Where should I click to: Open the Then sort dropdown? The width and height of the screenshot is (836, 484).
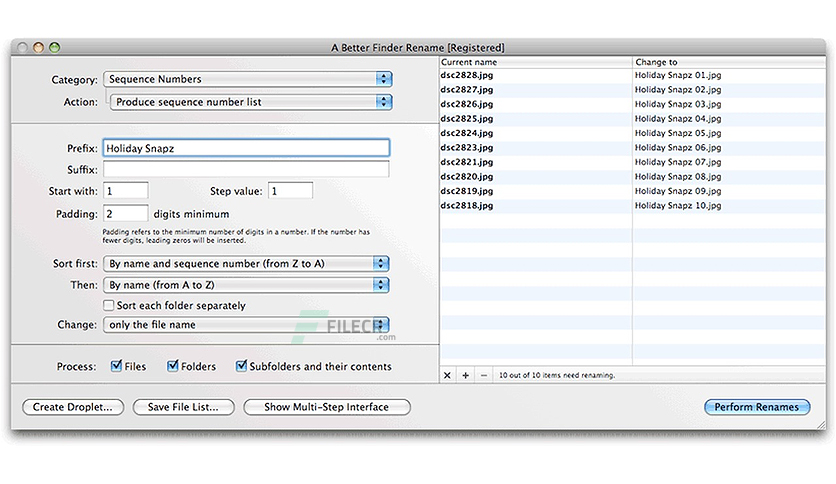coord(246,285)
